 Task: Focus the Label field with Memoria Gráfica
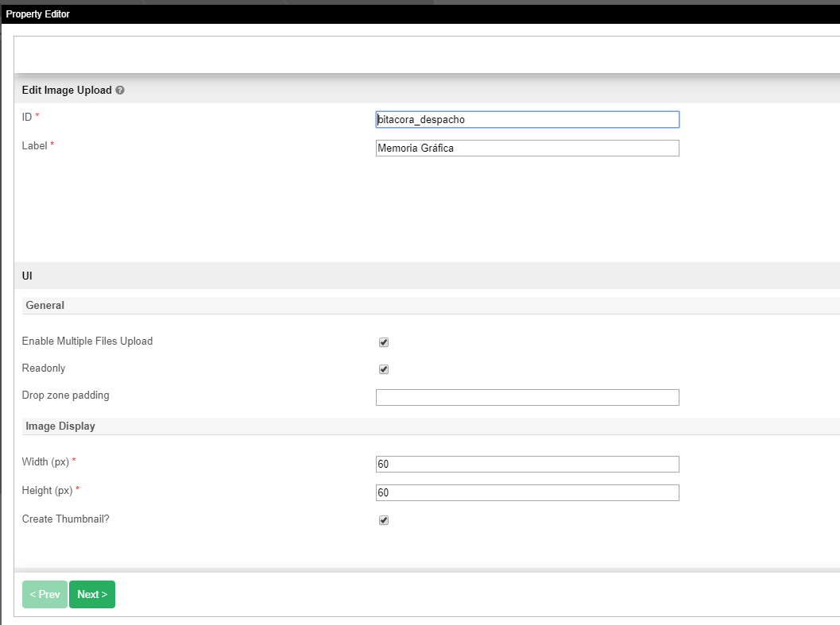pos(527,148)
